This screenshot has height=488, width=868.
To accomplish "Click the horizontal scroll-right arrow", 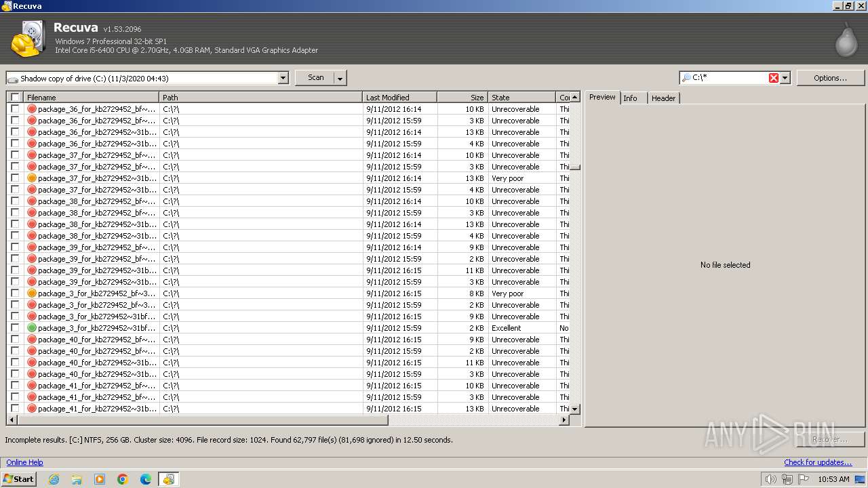I will (564, 420).
